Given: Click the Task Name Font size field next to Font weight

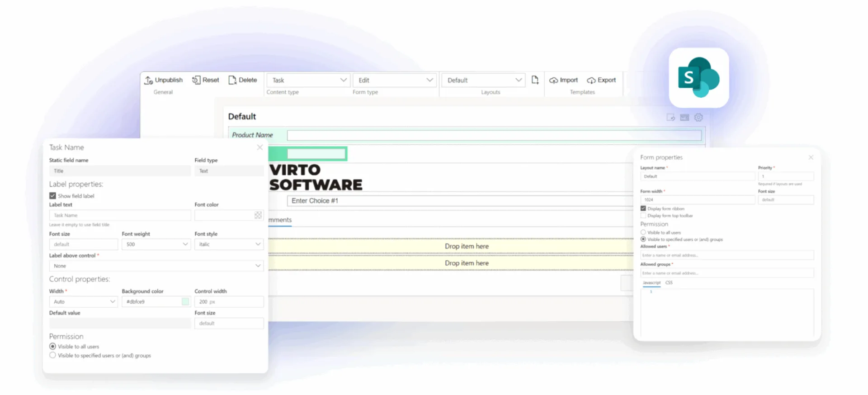Looking at the screenshot, I should tap(84, 244).
